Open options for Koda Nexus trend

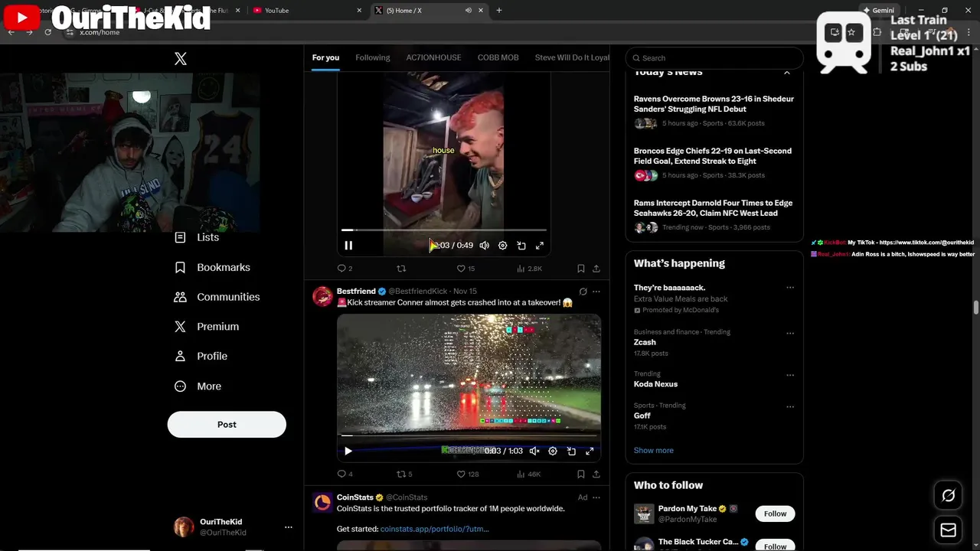point(790,376)
